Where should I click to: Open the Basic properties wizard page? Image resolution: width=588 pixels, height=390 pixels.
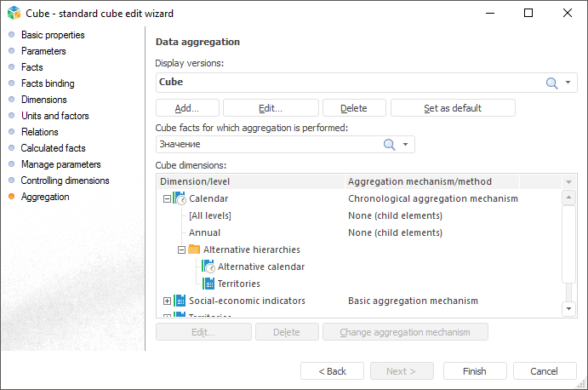(53, 35)
